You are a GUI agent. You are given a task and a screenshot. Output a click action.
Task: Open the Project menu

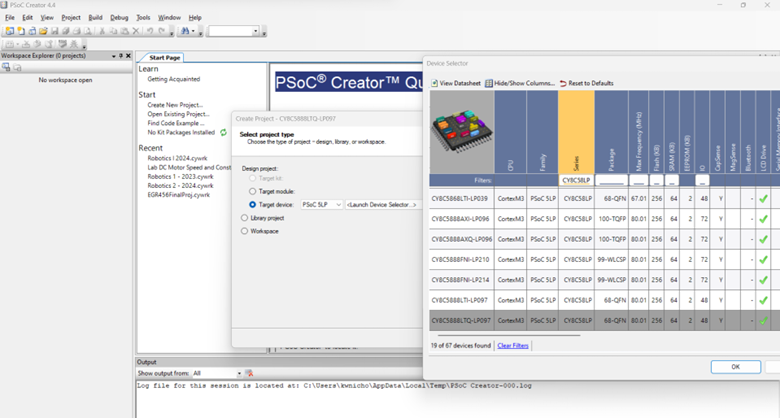pyautogui.click(x=71, y=17)
